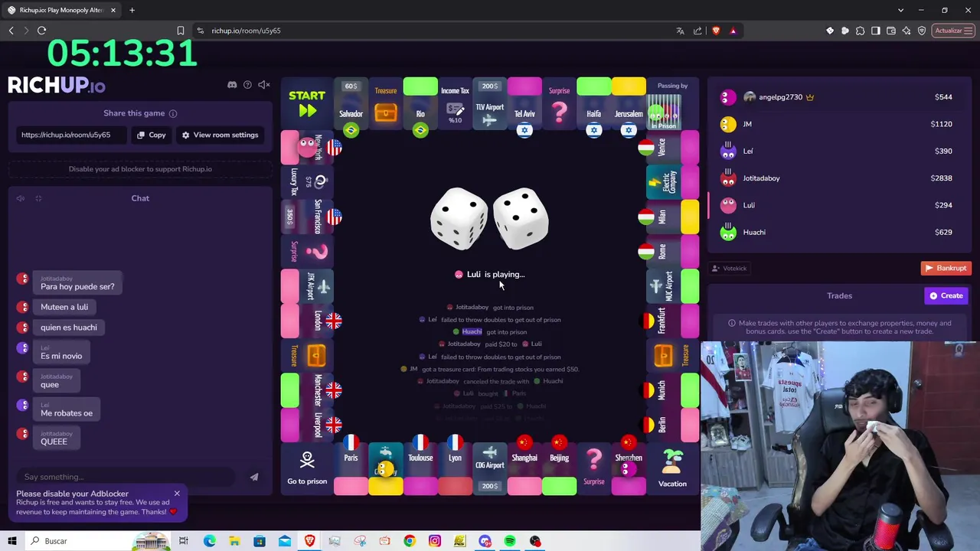The width and height of the screenshot is (980, 551).
Task: Select the Electric Company tile
Action: point(671,182)
